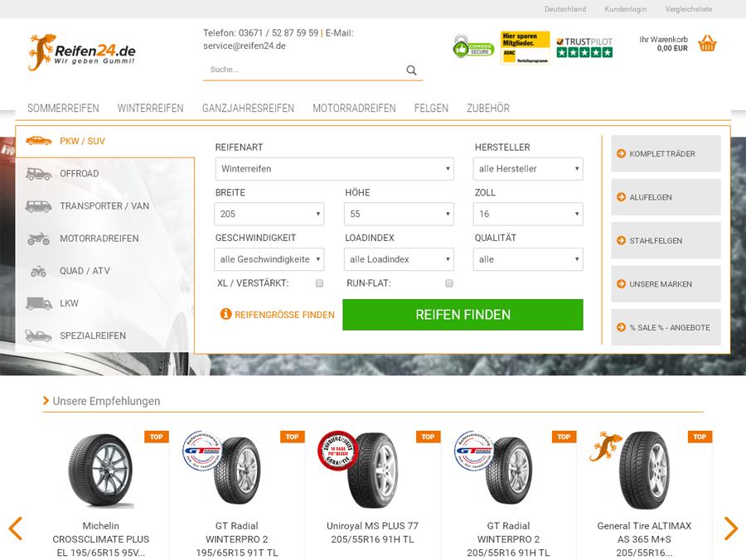Go to the Felgen menu
This screenshot has height=560, width=746.
(431, 109)
